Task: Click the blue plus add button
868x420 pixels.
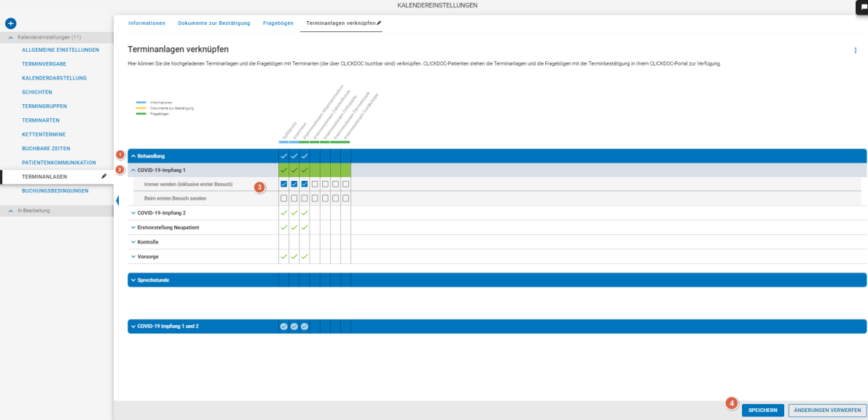Action: (x=10, y=24)
